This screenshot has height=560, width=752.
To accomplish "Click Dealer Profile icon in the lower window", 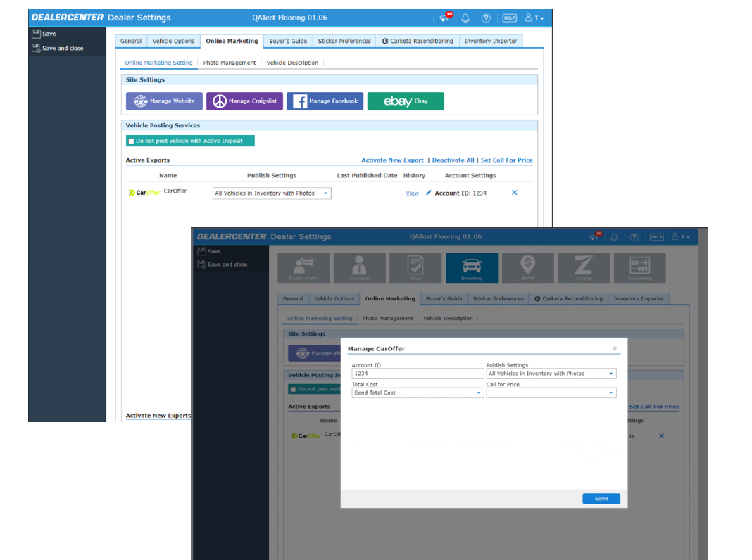I will pos(303,268).
